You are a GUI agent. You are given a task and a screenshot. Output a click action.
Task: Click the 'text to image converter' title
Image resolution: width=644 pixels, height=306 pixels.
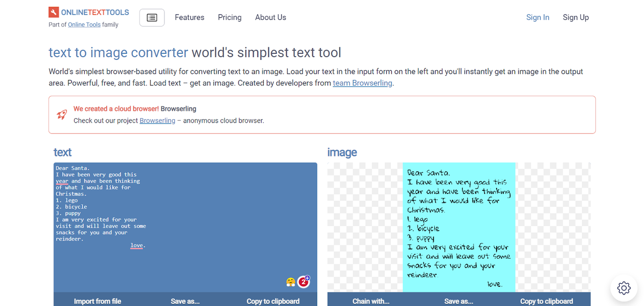point(118,52)
